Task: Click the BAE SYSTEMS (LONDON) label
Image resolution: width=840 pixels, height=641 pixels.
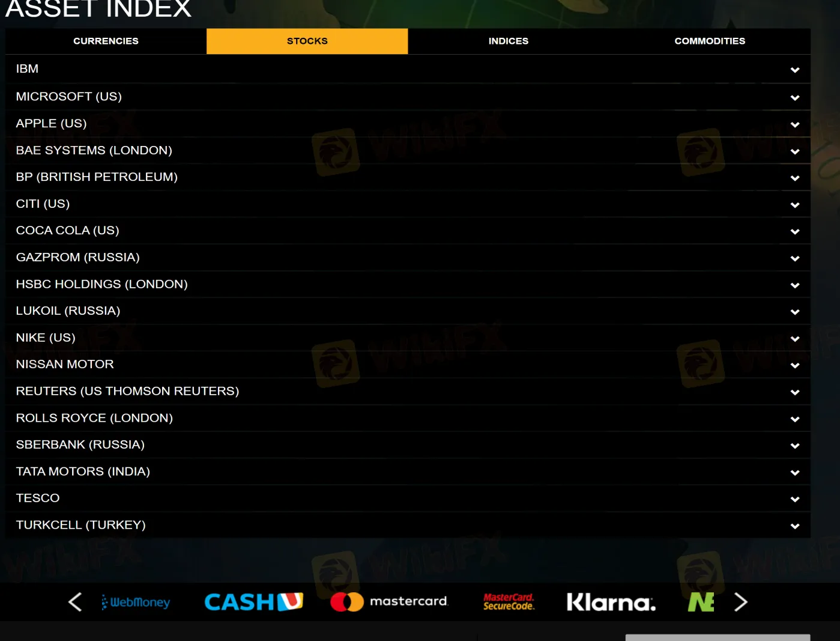Action: click(x=94, y=150)
